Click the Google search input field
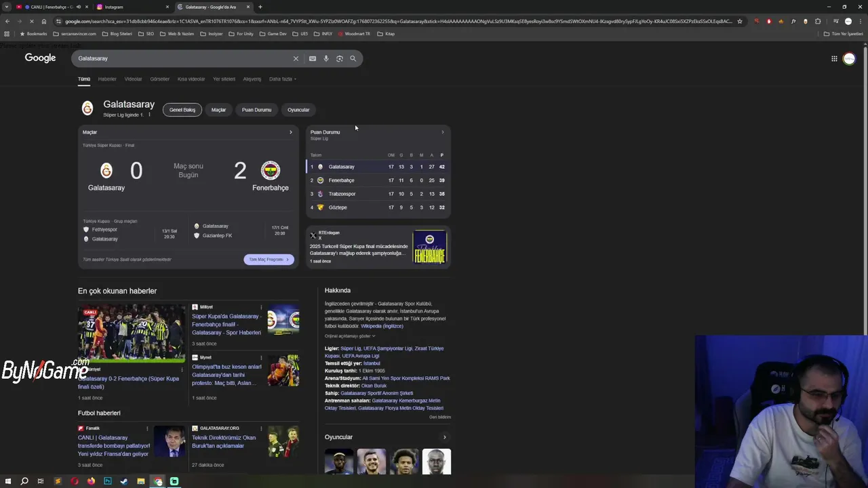This screenshot has height=488, width=868. 183,58
